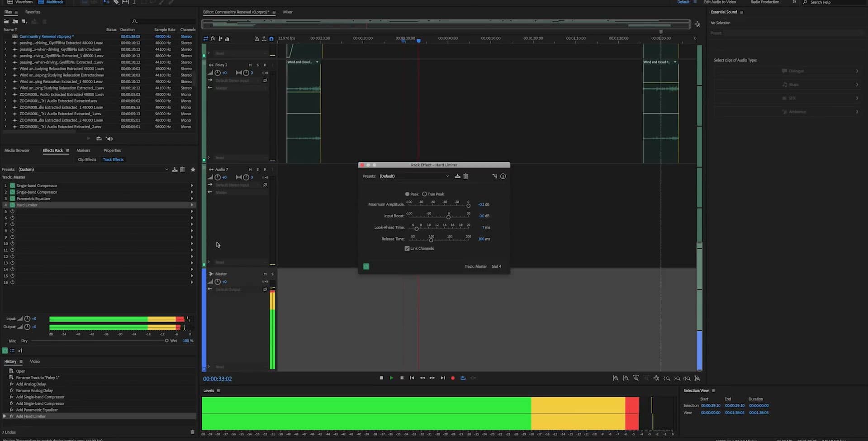Image resolution: width=868 pixels, height=441 pixels.
Task: Enable the Link Channels checkbox
Action: click(407, 248)
